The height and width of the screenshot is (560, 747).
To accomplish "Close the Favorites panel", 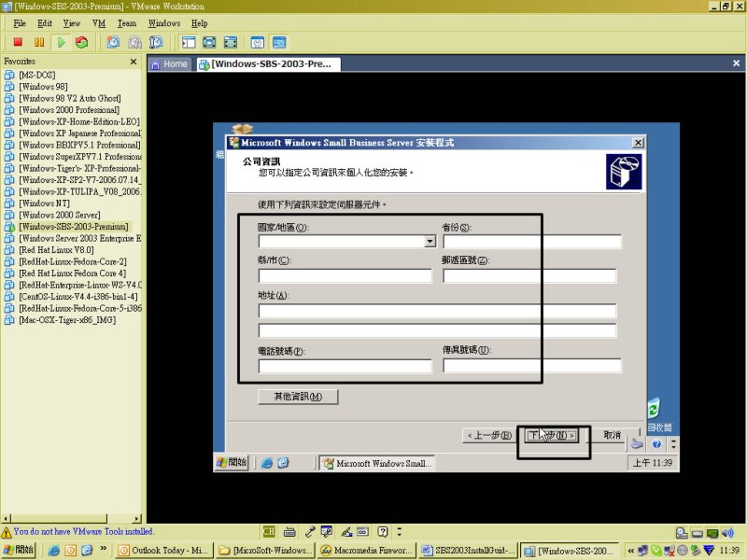I will coord(134,62).
